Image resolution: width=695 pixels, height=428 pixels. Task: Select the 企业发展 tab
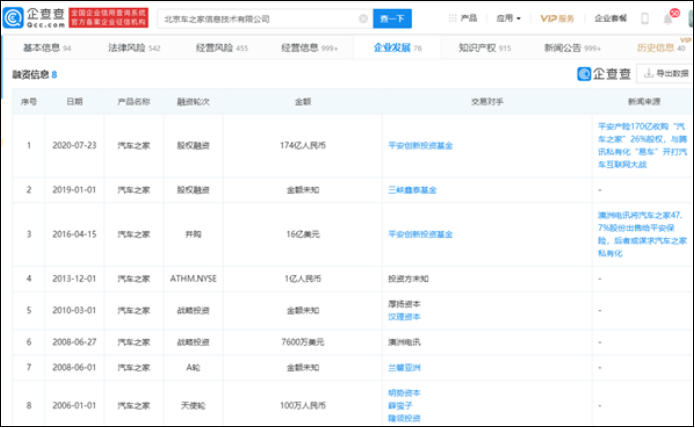pyautogui.click(x=398, y=48)
